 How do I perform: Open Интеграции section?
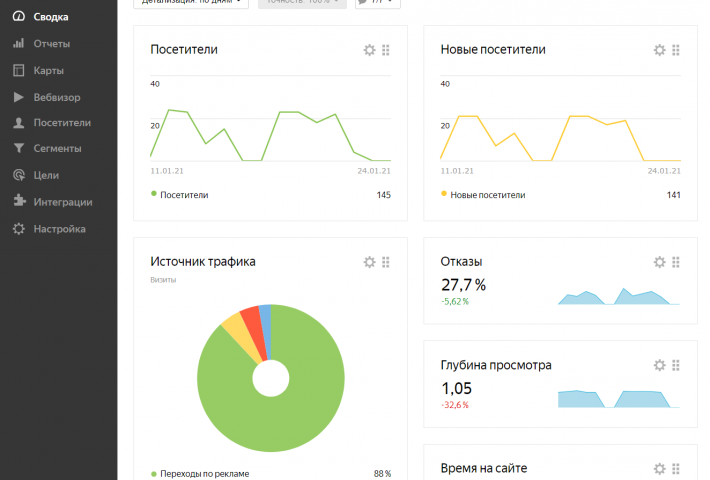tap(63, 202)
